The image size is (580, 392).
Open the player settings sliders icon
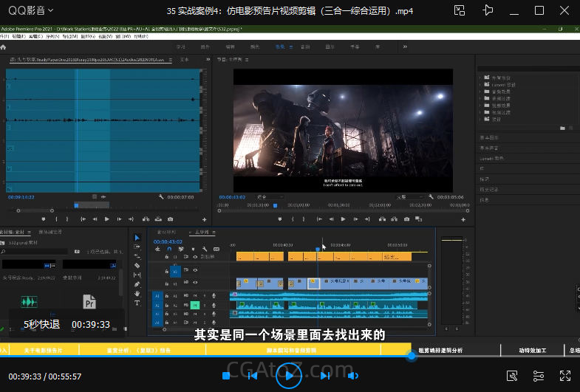pos(538,376)
